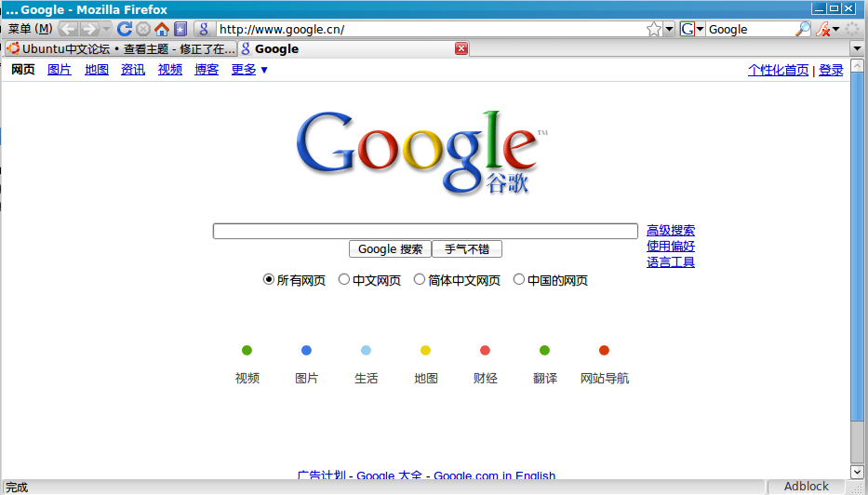Select the 所有网页 radio button
Viewport: 868px width, 495px height.
click(x=269, y=279)
